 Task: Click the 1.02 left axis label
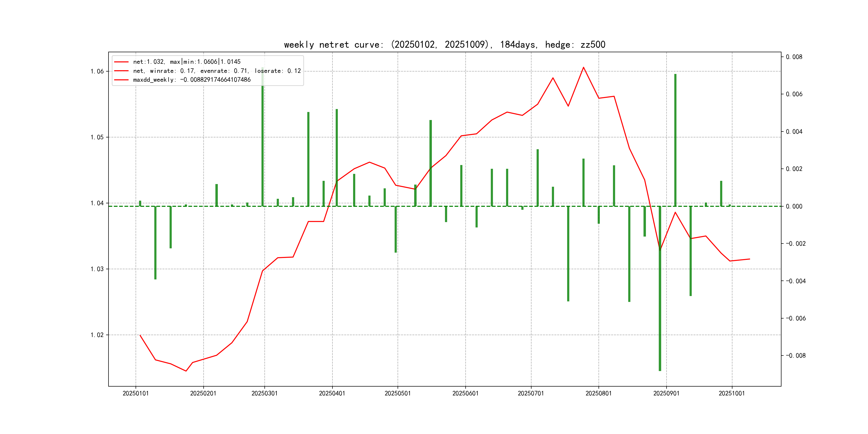coord(97,335)
